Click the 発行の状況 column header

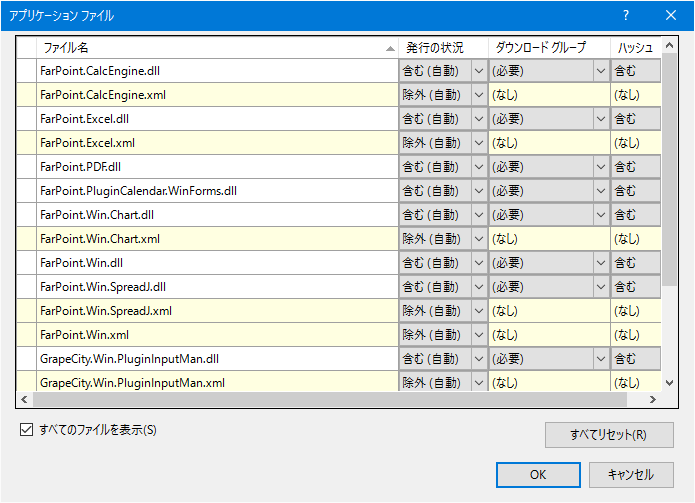click(x=443, y=47)
